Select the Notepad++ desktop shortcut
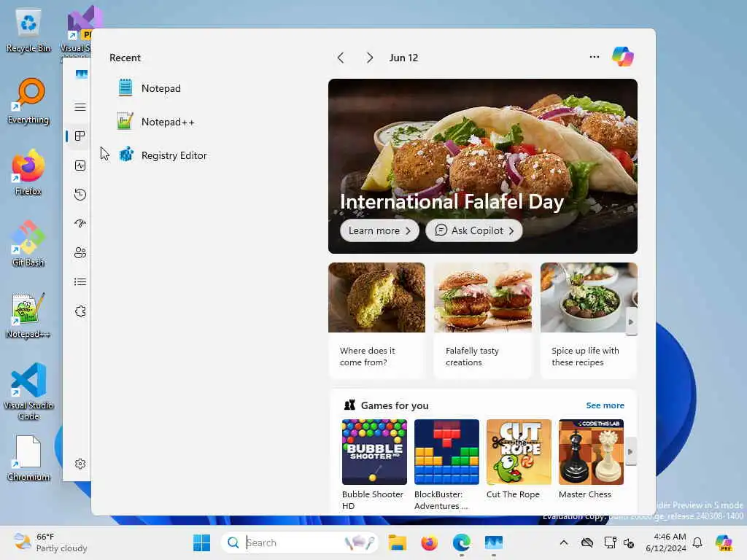This screenshot has width=747, height=560. point(28,316)
